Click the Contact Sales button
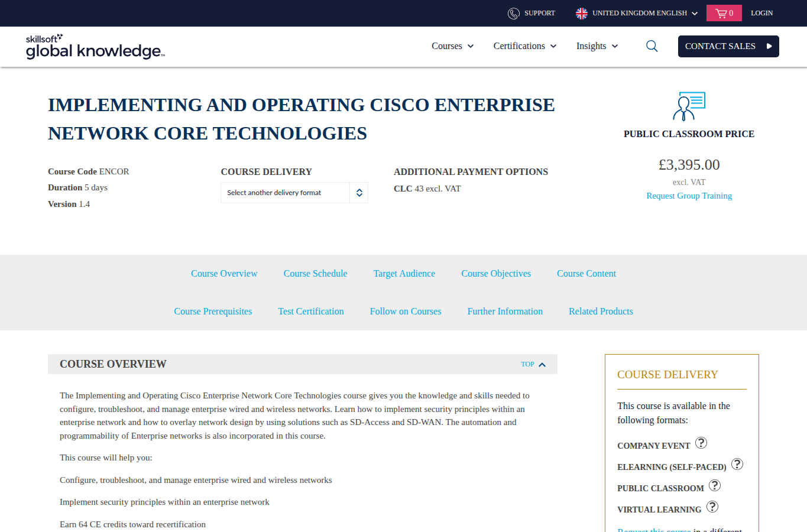Image resolution: width=807 pixels, height=532 pixels. click(x=728, y=46)
